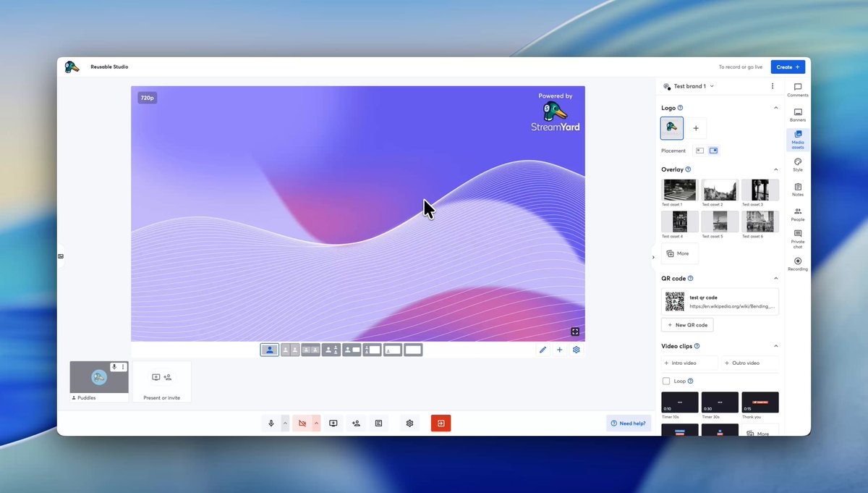Click the Create button

(x=788, y=67)
